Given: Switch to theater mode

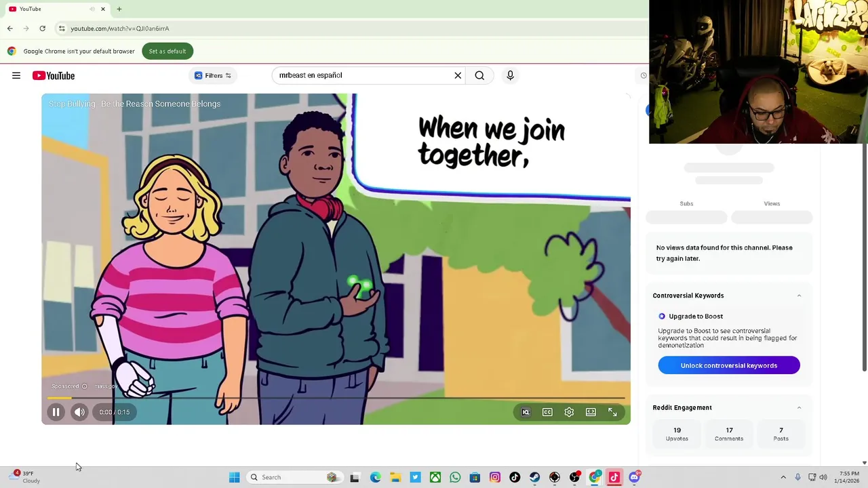Looking at the screenshot, I should pos(591,412).
